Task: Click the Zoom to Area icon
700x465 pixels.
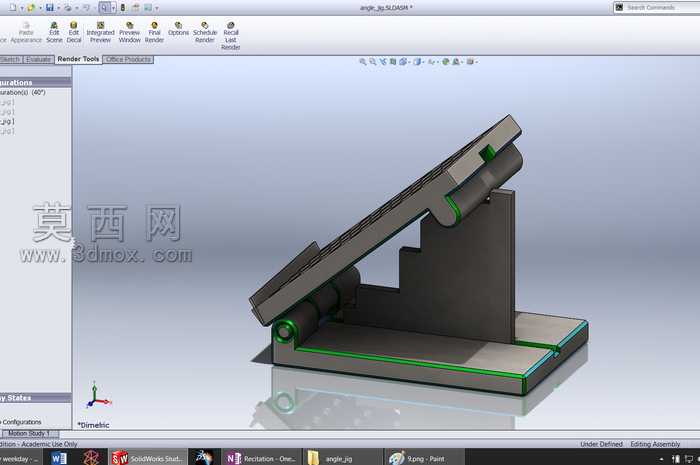Action: [x=372, y=62]
